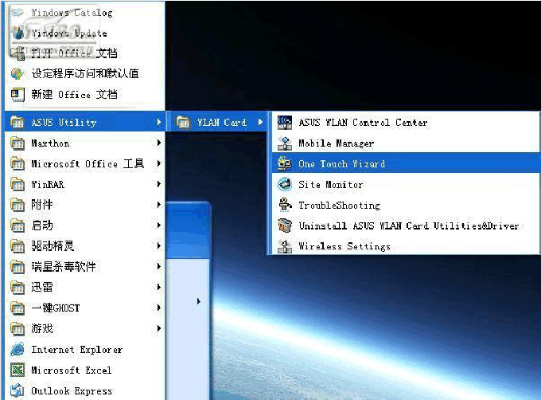Open Wireless Settings menu entry
541x400 pixels.
click(406, 246)
